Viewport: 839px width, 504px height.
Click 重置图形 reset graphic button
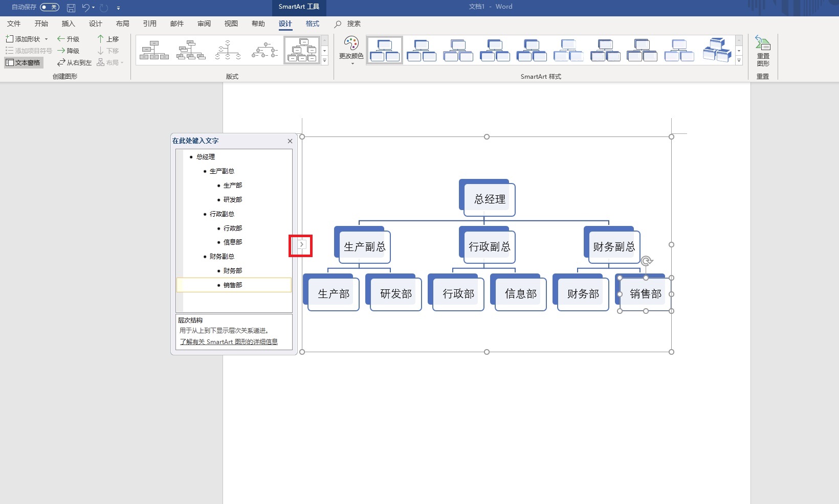click(x=763, y=52)
